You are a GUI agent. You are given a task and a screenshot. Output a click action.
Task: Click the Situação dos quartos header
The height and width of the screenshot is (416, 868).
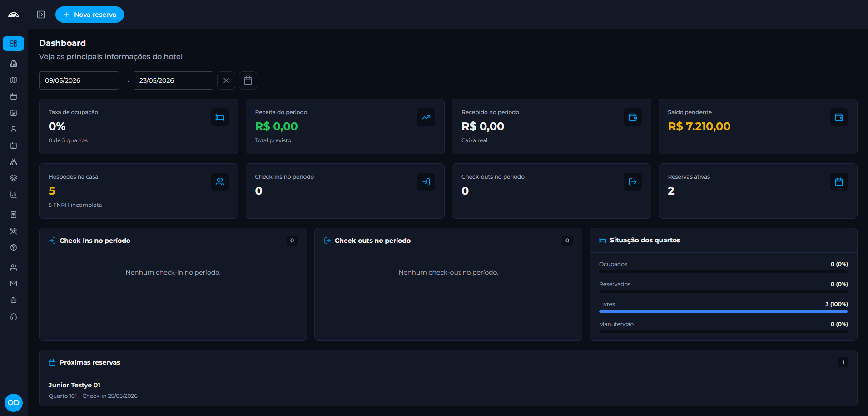coord(723,240)
